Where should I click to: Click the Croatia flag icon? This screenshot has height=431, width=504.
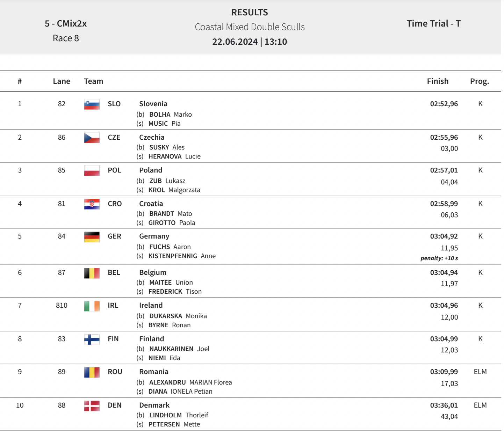(x=92, y=204)
